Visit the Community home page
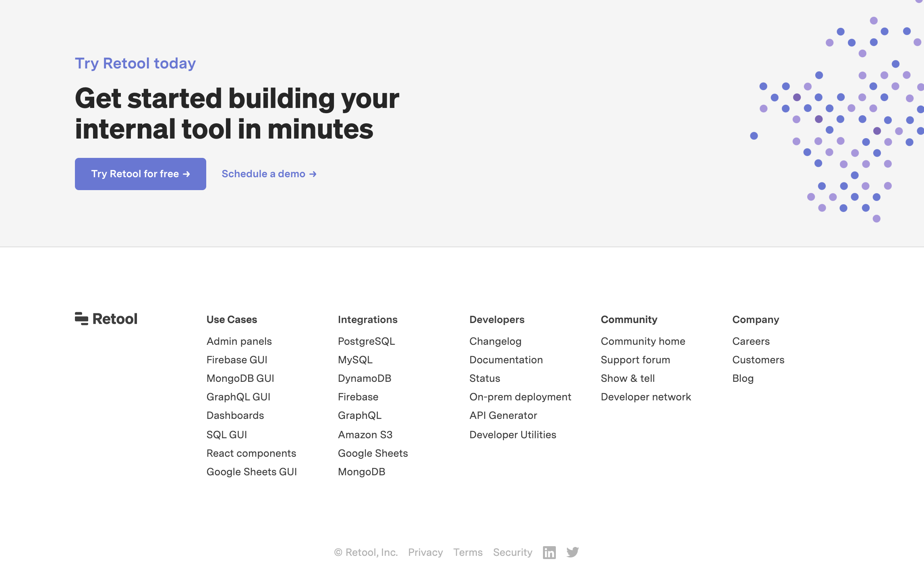This screenshot has height=580, width=924. click(x=643, y=341)
